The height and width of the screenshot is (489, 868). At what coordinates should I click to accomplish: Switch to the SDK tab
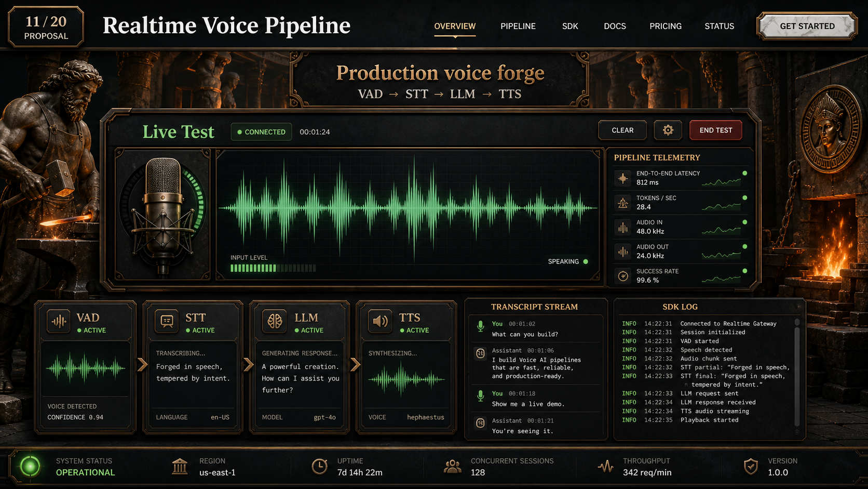570,26
